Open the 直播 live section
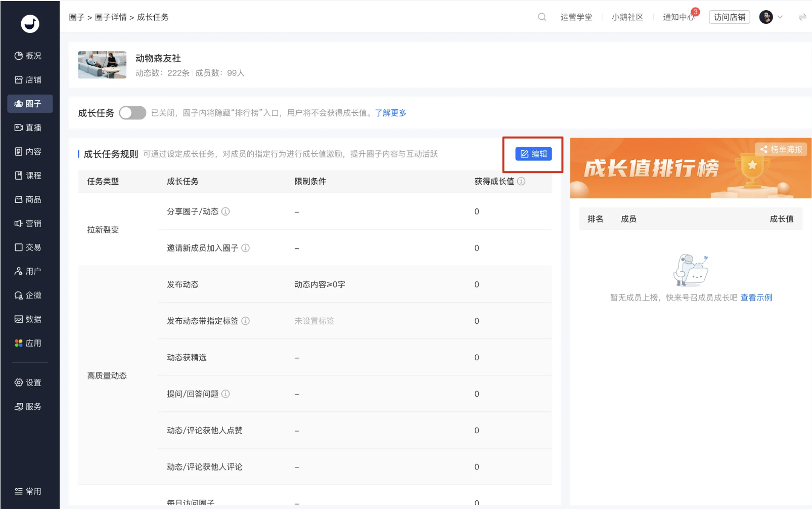The image size is (812, 509). (x=28, y=128)
